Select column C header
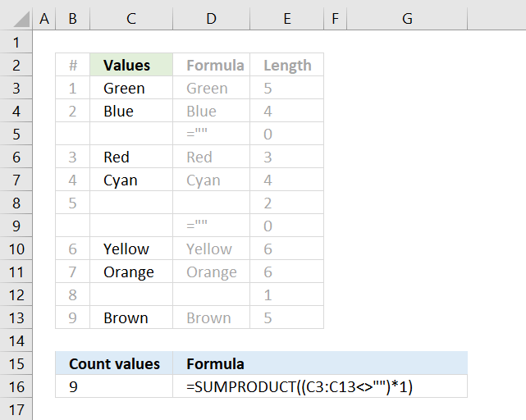 [131, 18]
